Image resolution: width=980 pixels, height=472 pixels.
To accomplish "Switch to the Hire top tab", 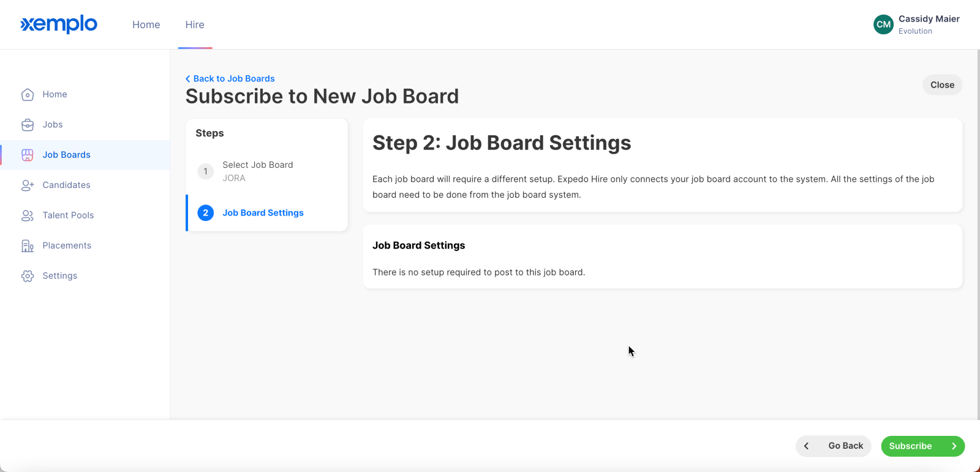I will coord(195,24).
